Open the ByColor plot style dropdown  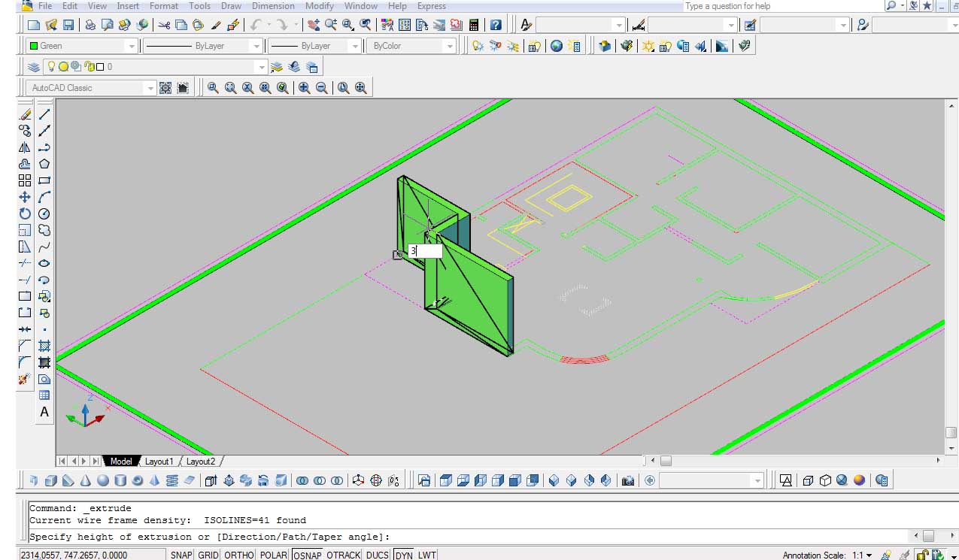[x=450, y=46]
